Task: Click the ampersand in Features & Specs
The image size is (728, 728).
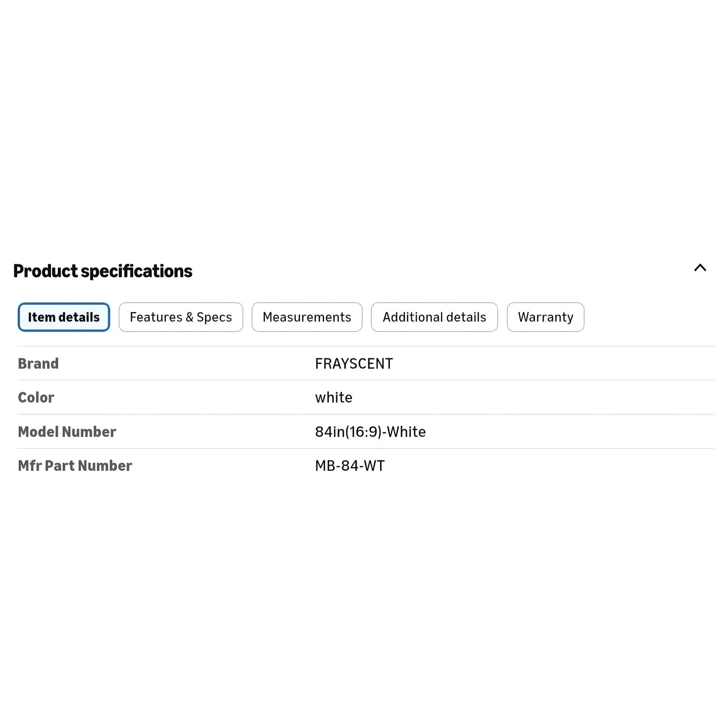Action: coord(189,317)
